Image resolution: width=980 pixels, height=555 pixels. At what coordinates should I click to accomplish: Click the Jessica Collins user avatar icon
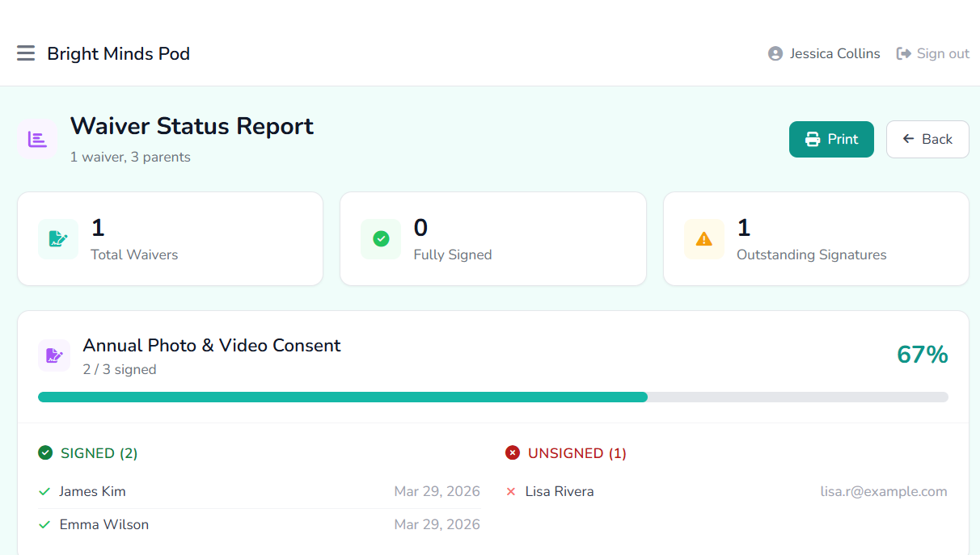[775, 53]
